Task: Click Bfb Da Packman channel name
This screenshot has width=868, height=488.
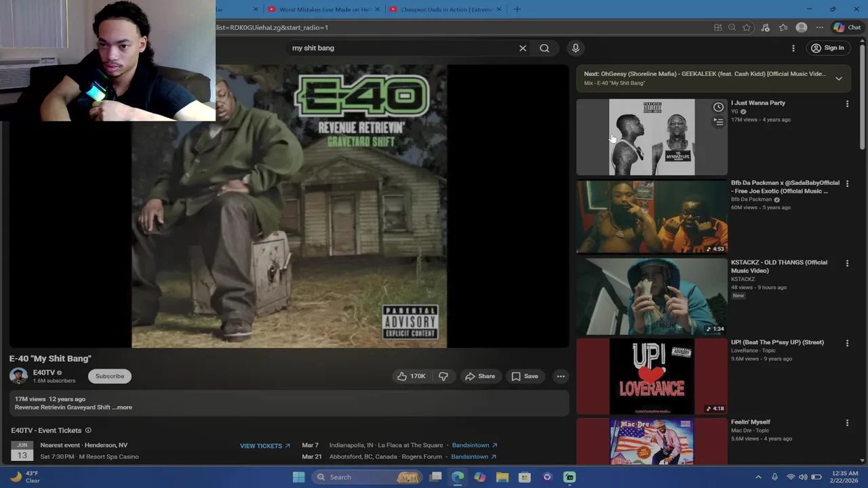Action: click(x=751, y=200)
